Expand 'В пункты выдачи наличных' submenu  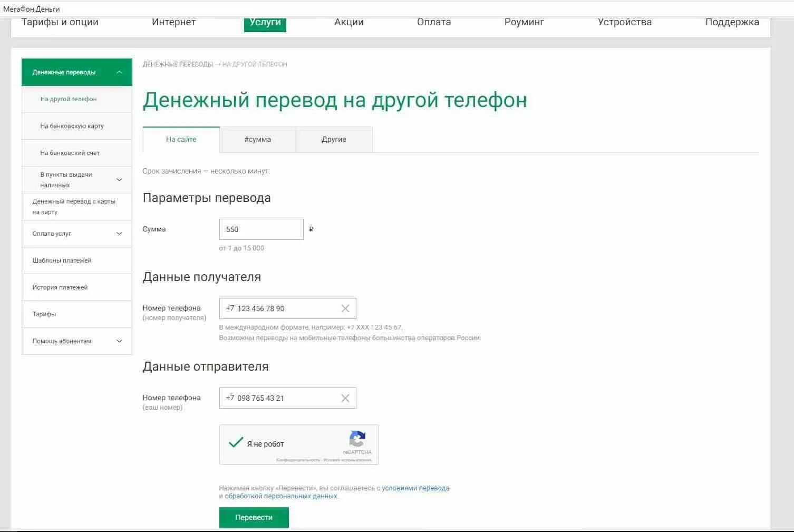click(119, 180)
